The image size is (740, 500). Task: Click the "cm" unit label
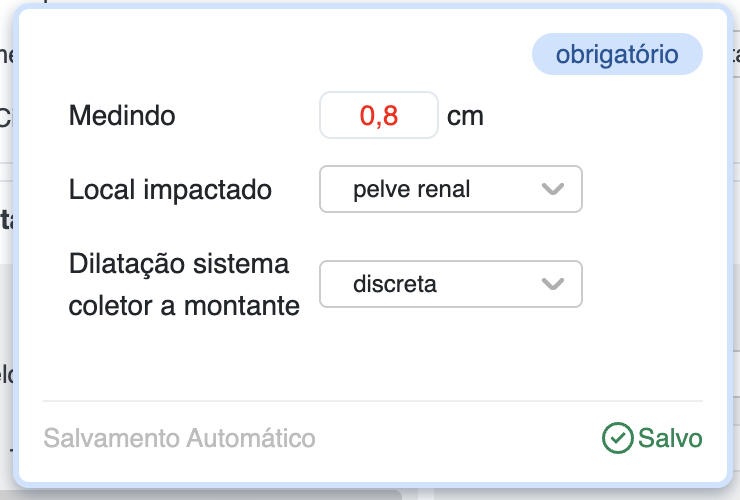pyautogui.click(x=465, y=116)
